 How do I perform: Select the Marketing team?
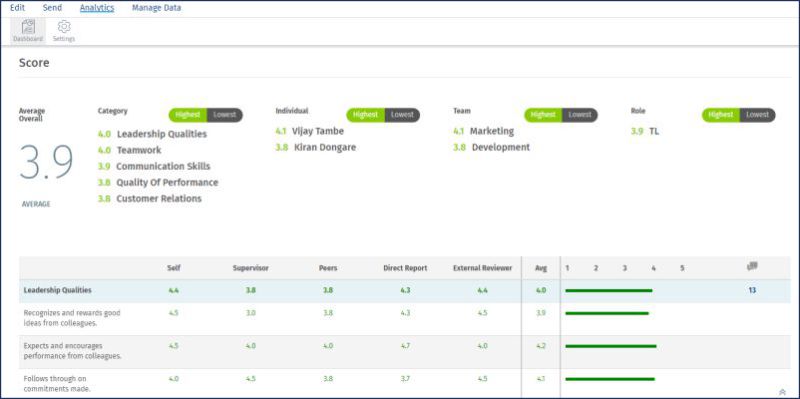[x=492, y=131]
